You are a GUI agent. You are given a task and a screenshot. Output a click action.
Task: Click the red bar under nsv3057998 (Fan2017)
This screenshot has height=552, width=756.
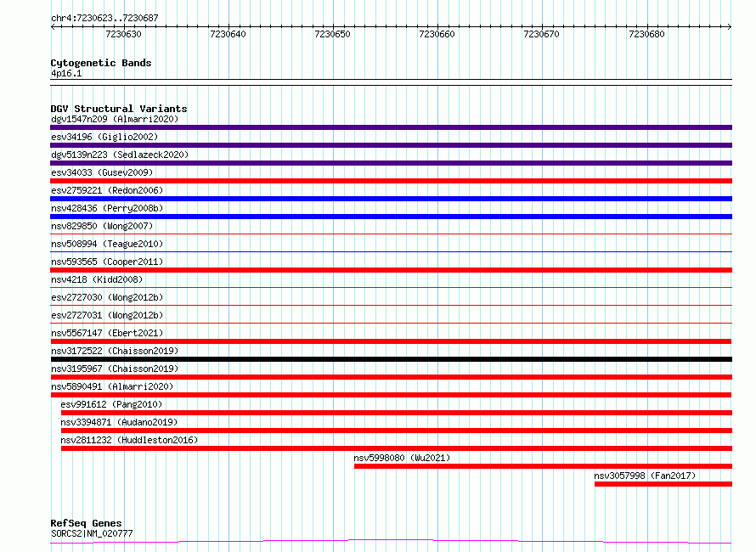pyautogui.click(x=663, y=484)
